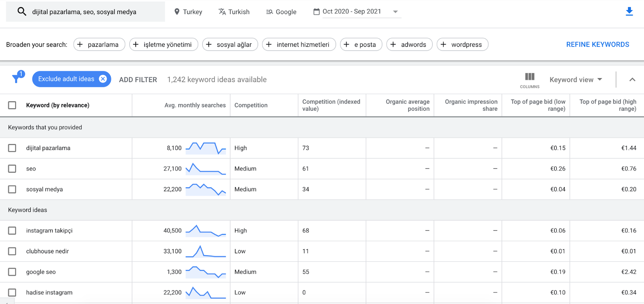The image size is (644, 304).
Task: Click the Turkish language translate icon
Action: pos(222,12)
